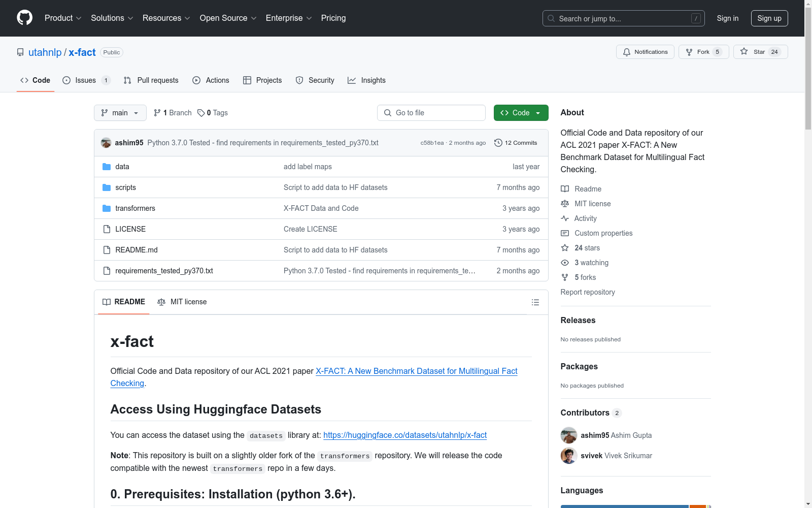Switch to the Insights tab

[x=366, y=80]
